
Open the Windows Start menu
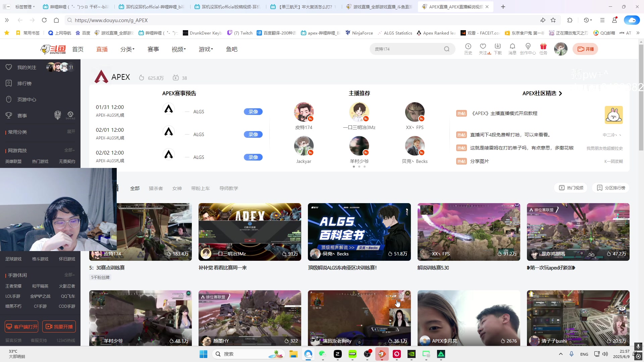coord(203,354)
